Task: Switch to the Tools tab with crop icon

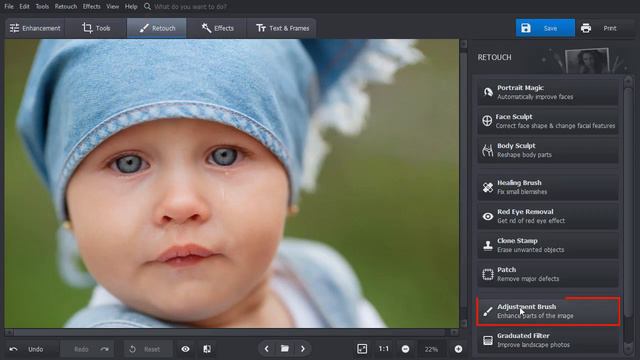Action: tap(96, 28)
